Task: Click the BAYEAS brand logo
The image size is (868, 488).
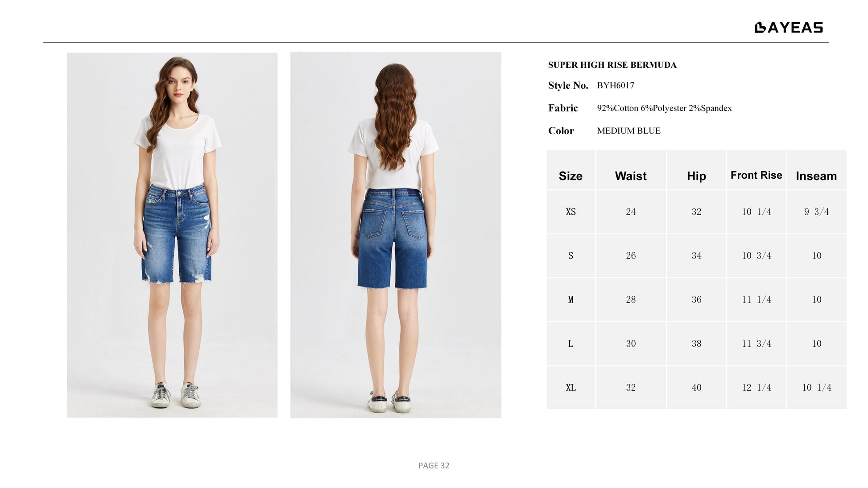Action: click(789, 28)
